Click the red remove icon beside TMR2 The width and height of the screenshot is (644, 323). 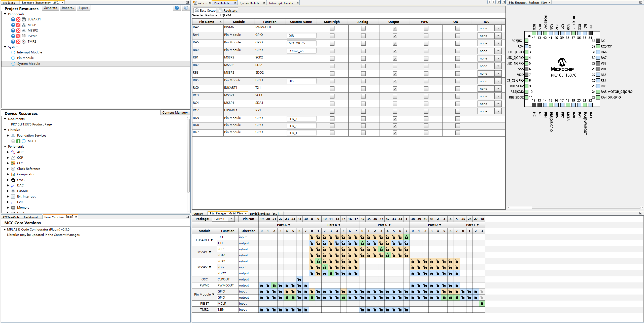coord(18,42)
